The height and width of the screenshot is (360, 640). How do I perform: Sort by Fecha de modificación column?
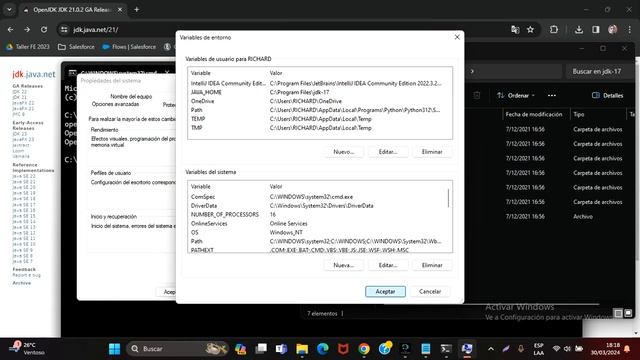click(x=534, y=115)
